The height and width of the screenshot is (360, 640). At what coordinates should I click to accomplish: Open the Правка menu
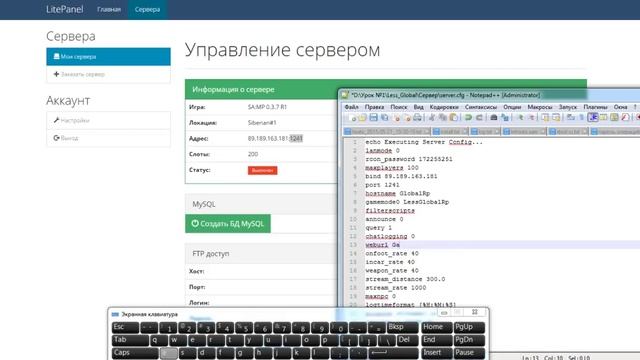click(x=374, y=107)
